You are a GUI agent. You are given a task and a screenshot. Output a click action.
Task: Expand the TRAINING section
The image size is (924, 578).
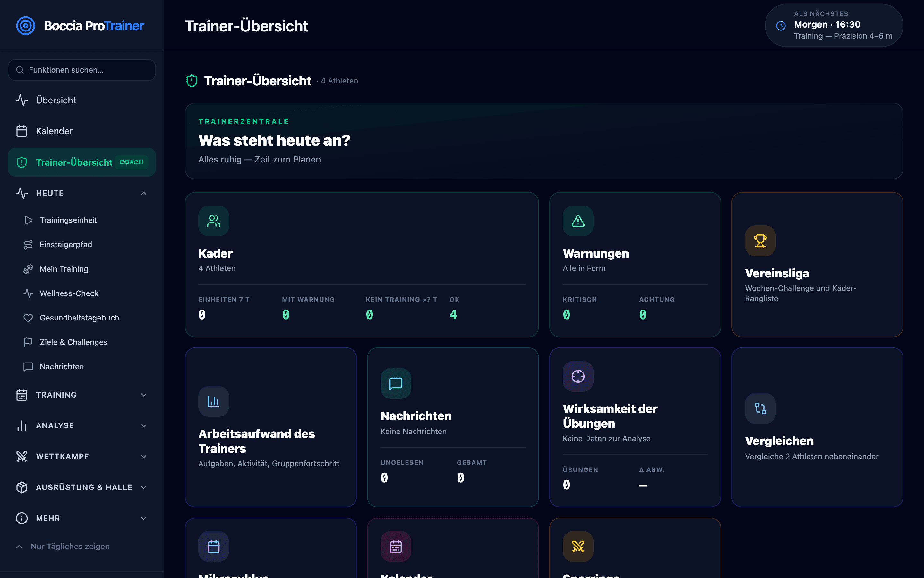coord(82,395)
